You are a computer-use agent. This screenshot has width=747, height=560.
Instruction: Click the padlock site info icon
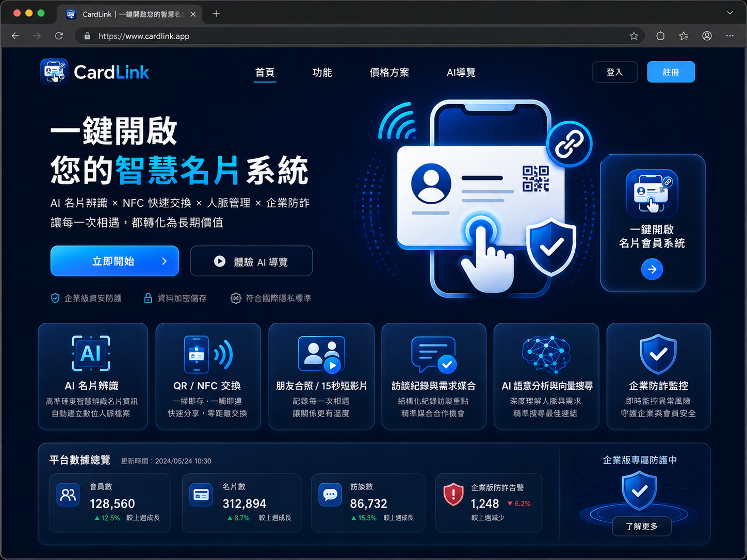click(x=87, y=36)
